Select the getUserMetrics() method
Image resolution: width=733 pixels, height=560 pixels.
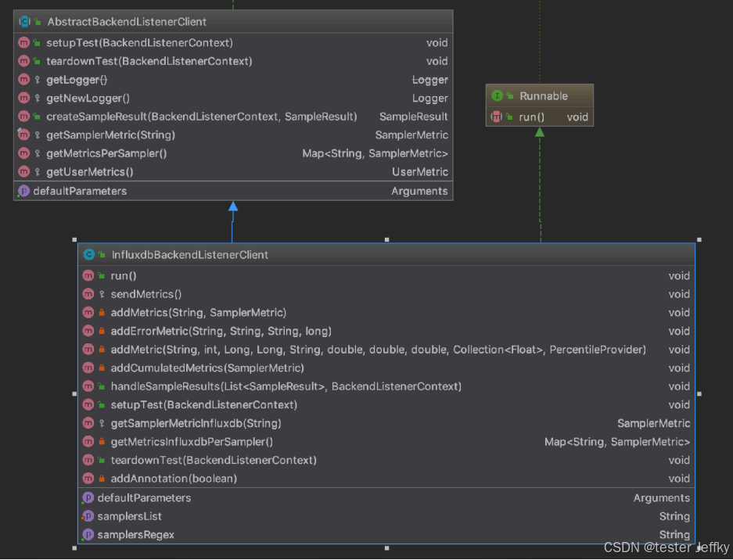point(233,172)
